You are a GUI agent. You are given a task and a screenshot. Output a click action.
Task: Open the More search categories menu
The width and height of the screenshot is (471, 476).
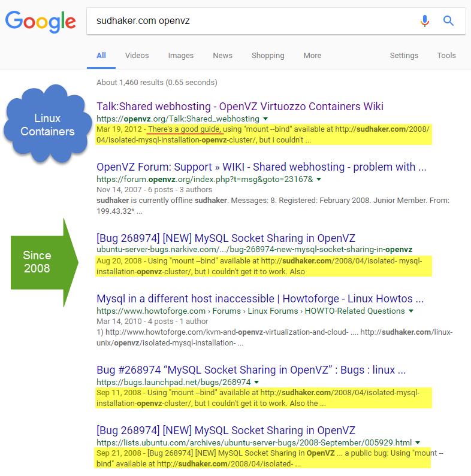pos(312,56)
